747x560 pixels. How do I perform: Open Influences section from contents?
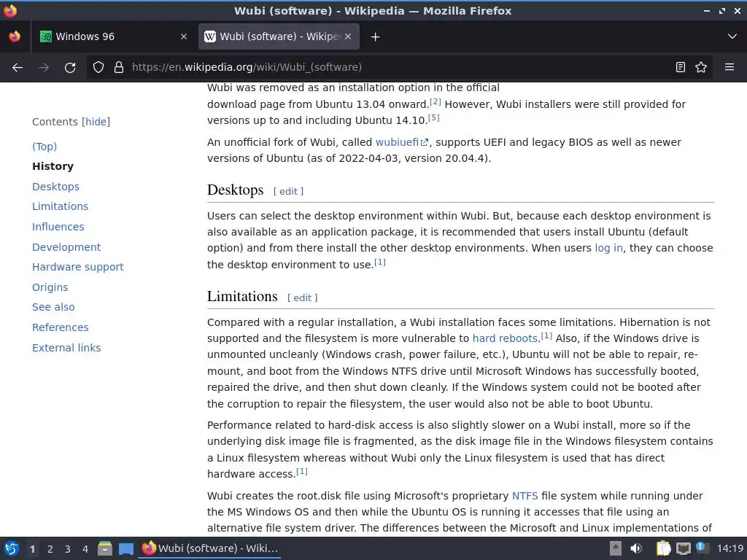(x=58, y=227)
